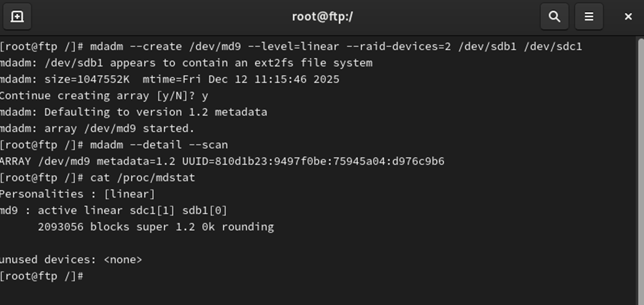
Task: Click the ARRAY UUID output line
Action: [222, 161]
